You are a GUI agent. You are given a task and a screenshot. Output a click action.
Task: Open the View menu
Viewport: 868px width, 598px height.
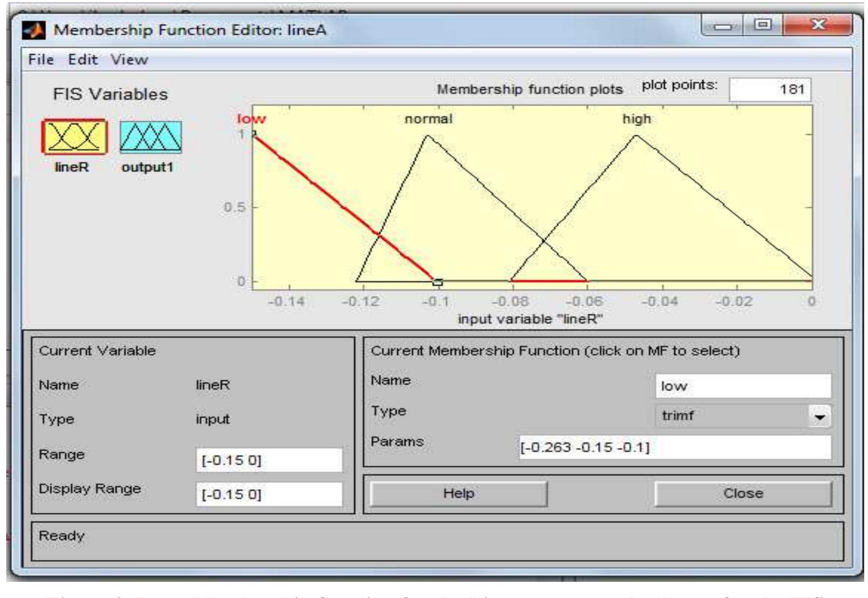pyautogui.click(x=130, y=60)
